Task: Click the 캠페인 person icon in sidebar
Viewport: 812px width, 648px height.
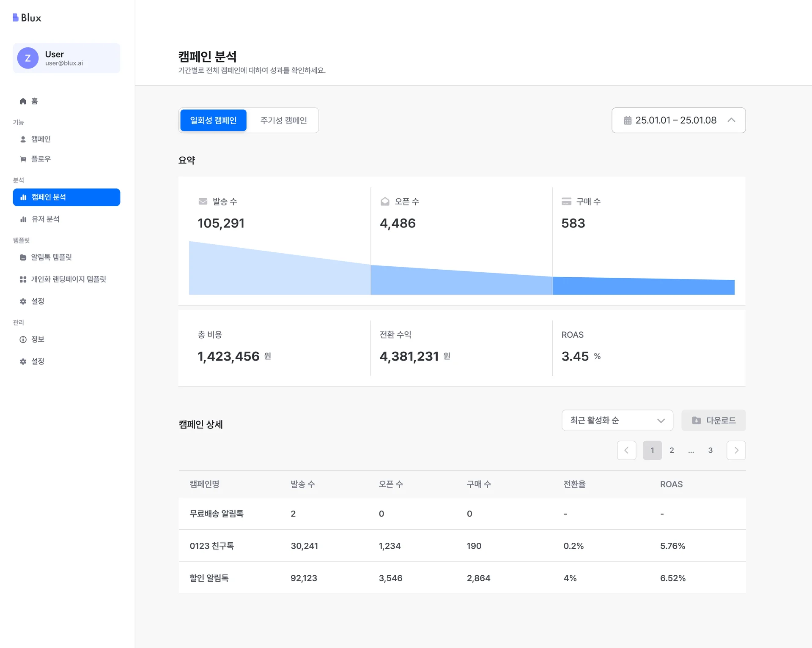Action: click(22, 139)
